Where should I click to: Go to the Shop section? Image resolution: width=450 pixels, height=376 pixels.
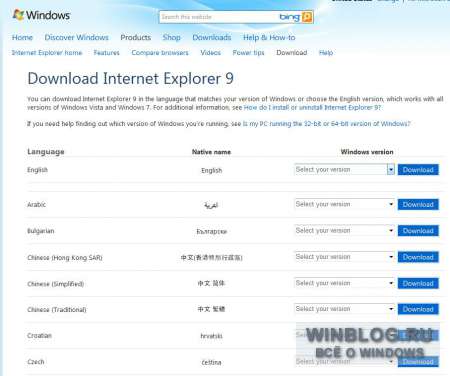pos(172,37)
